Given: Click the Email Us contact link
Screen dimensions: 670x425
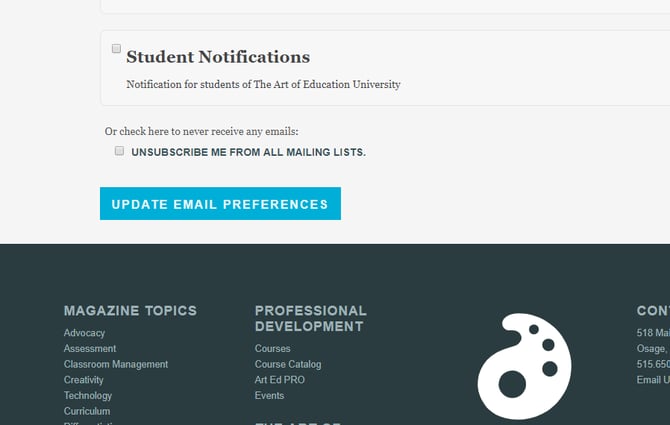Looking at the screenshot, I should coord(654,380).
